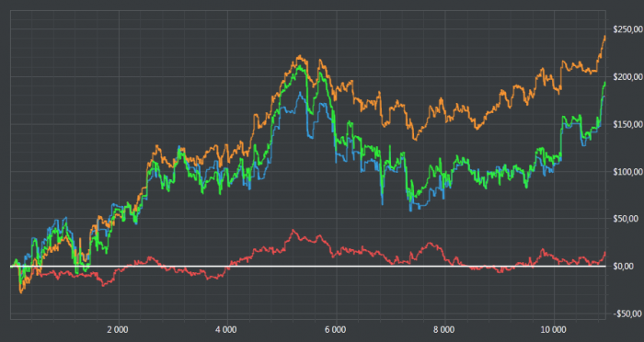Click the -$50,00 y-axis label

tap(627, 313)
